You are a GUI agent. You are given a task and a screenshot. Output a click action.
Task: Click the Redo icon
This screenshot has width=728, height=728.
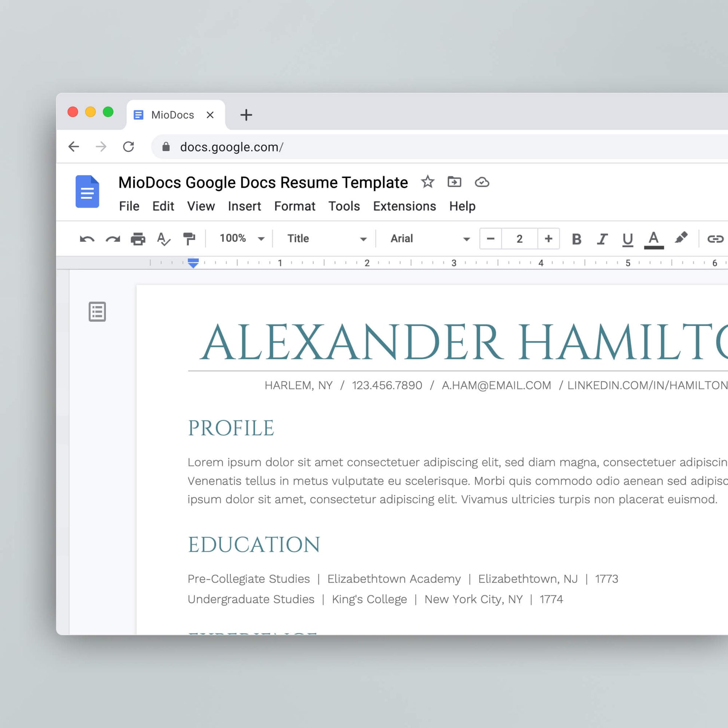tap(113, 238)
